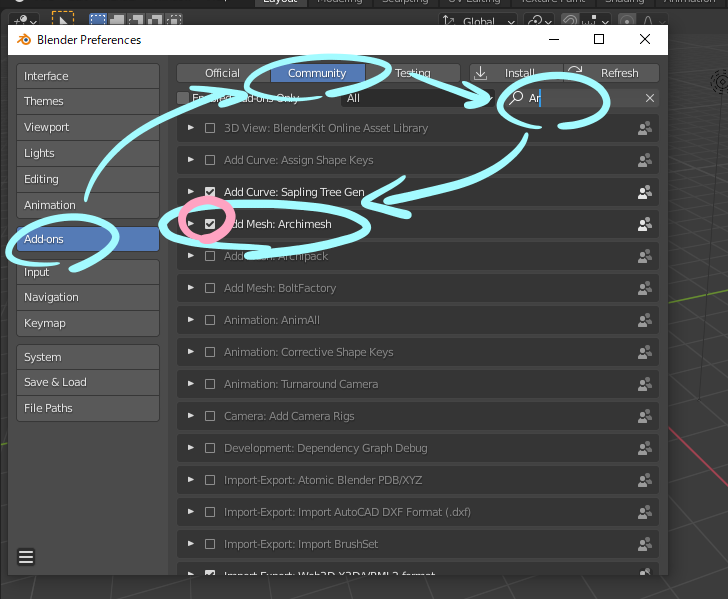Expand Dependency Graph Debug details
Viewport: 728px width, 599px height.
[x=190, y=448]
